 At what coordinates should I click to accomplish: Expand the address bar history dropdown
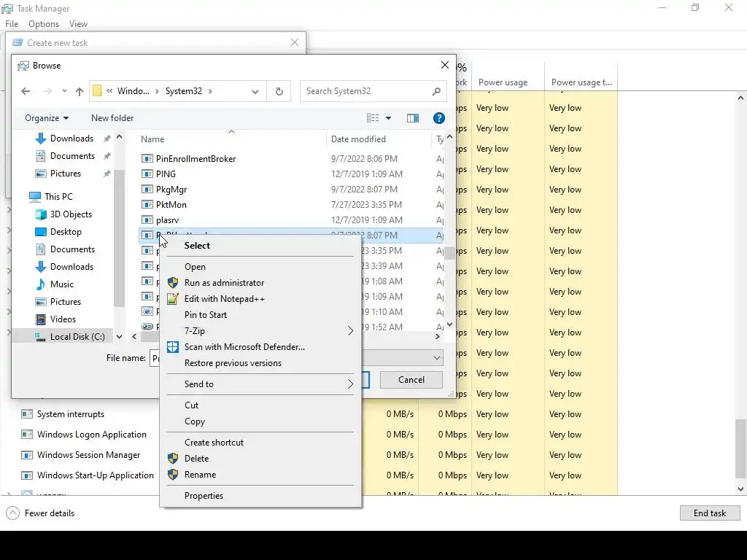point(255,91)
